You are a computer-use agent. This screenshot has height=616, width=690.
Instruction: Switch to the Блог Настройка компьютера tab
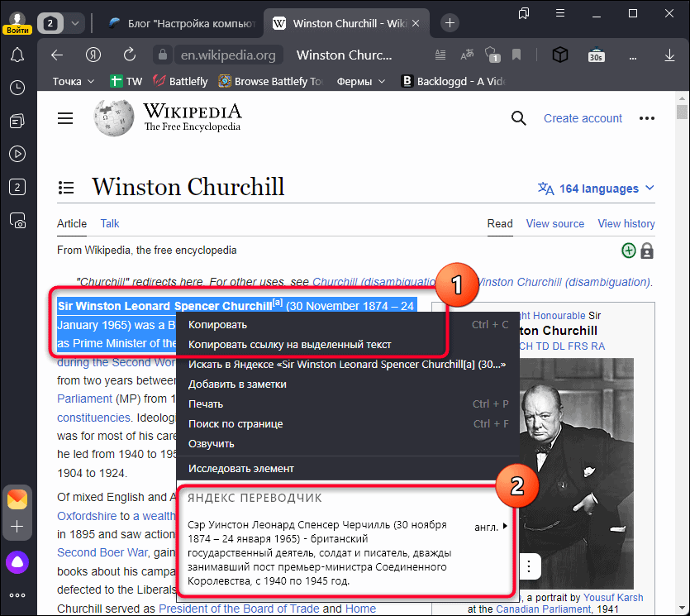(x=182, y=23)
